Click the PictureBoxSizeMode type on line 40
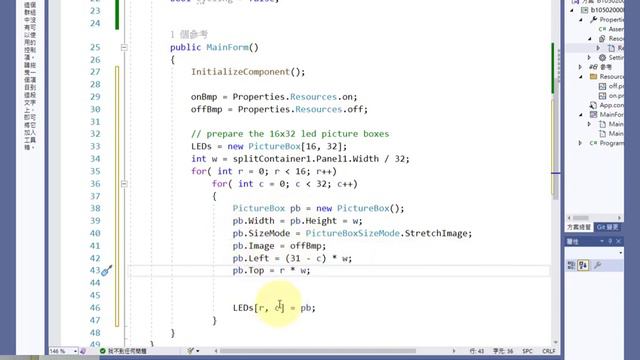The image size is (640, 360). (353, 233)
